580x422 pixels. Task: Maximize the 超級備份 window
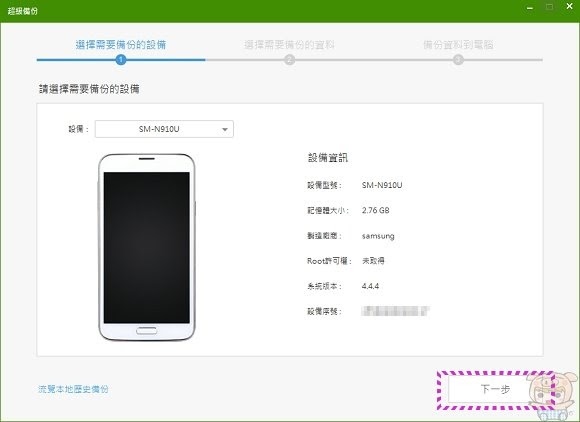[x=550, y=7]
